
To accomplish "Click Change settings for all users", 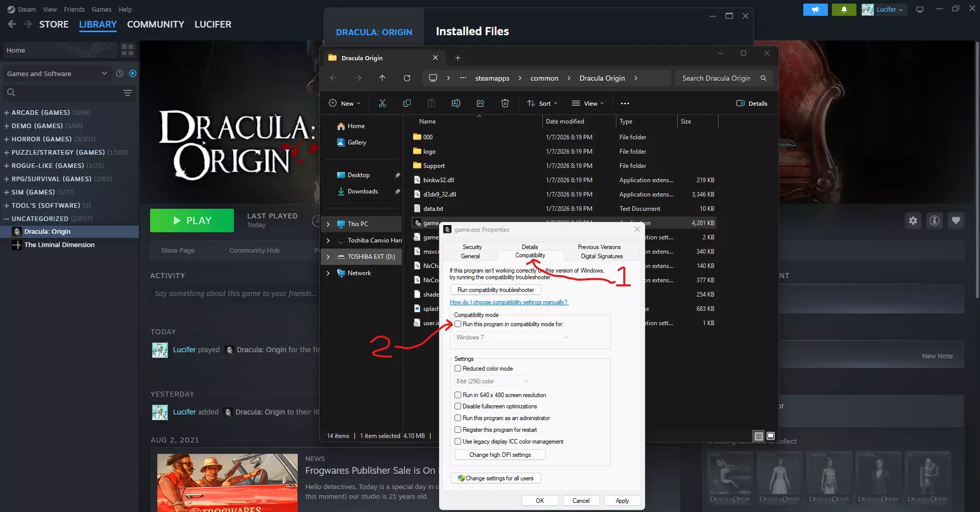I will pos(496,478).
